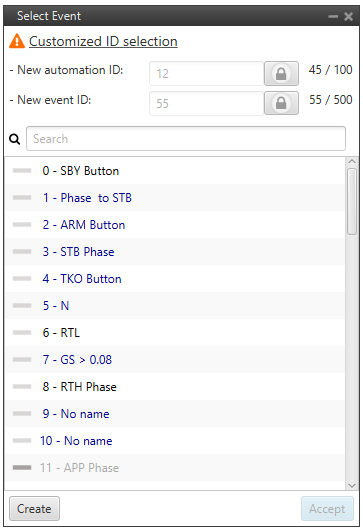The width and height of the screenshot is (363, 531).
Task: Click the Accept button
Action: (x=327, y=509)
